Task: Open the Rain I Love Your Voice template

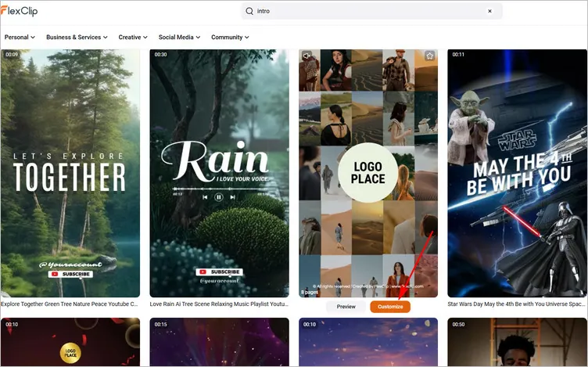Action: click(x=220, y=174)
